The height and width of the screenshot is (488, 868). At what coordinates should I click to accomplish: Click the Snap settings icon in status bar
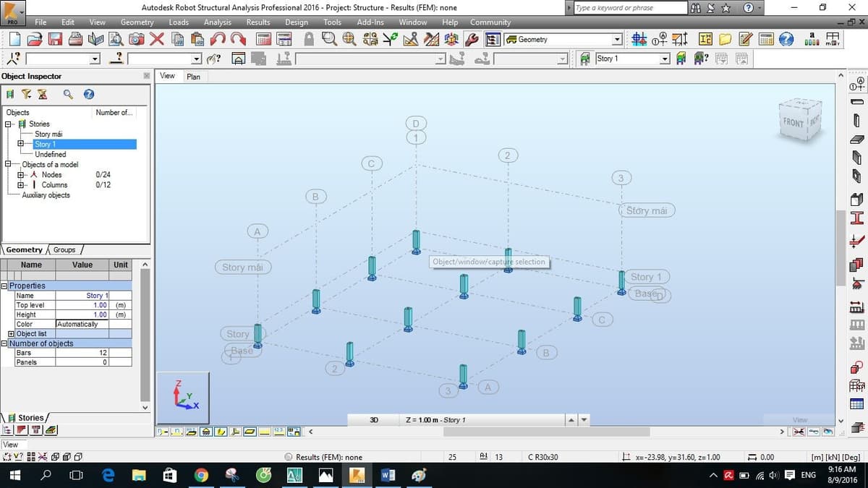pyautogui.click(x=9, y=457)
